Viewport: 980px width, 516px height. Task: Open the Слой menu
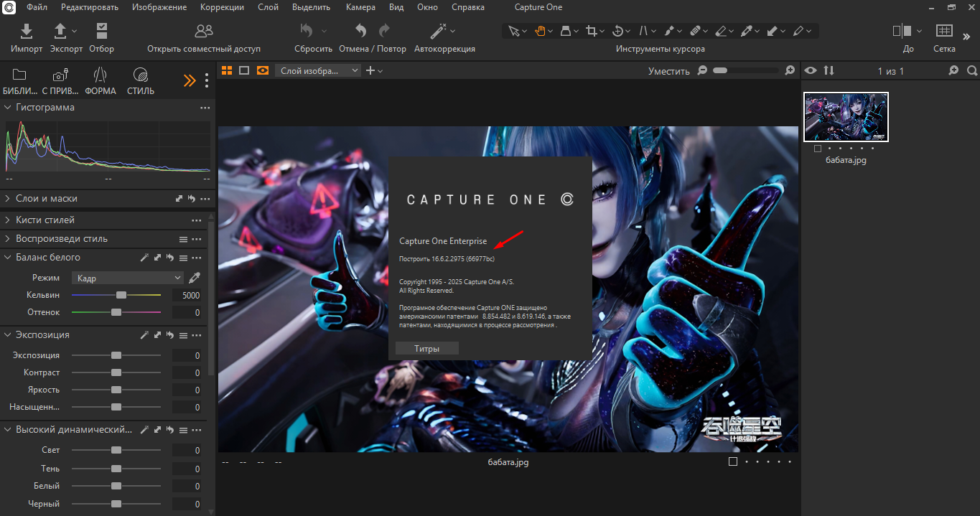[x=269, y=7]
